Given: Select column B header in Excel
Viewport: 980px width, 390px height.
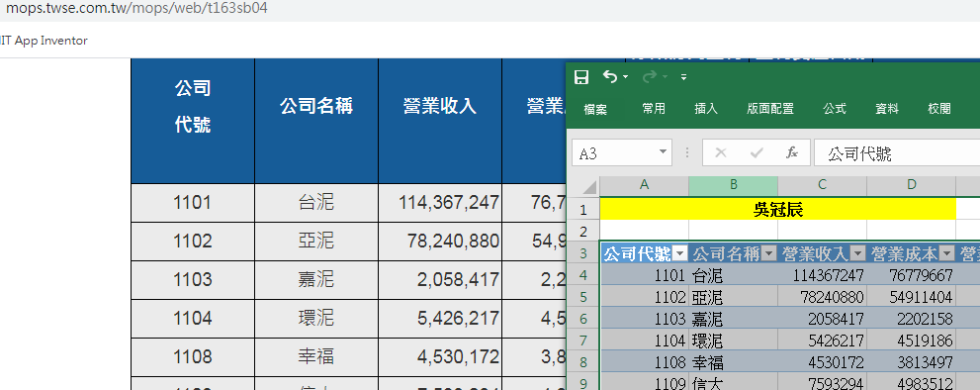Looking at the screenshot, I should point(734,185).
